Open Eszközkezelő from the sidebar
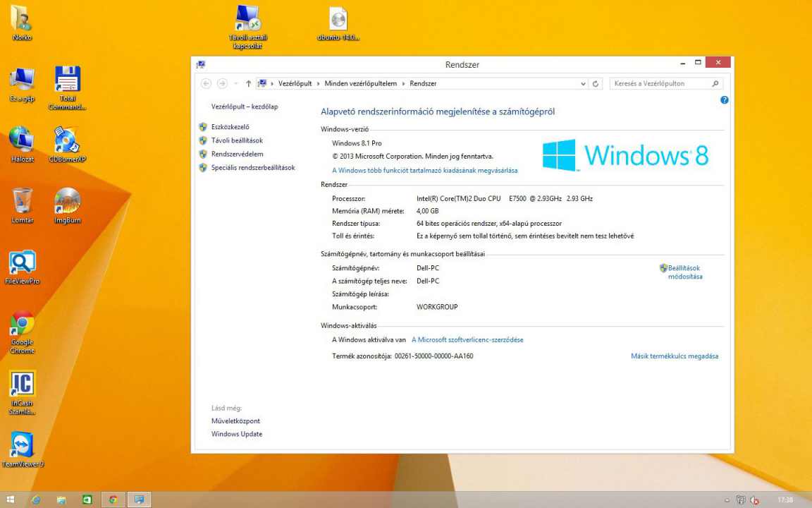The image size is (812, 508). (230, 126)
